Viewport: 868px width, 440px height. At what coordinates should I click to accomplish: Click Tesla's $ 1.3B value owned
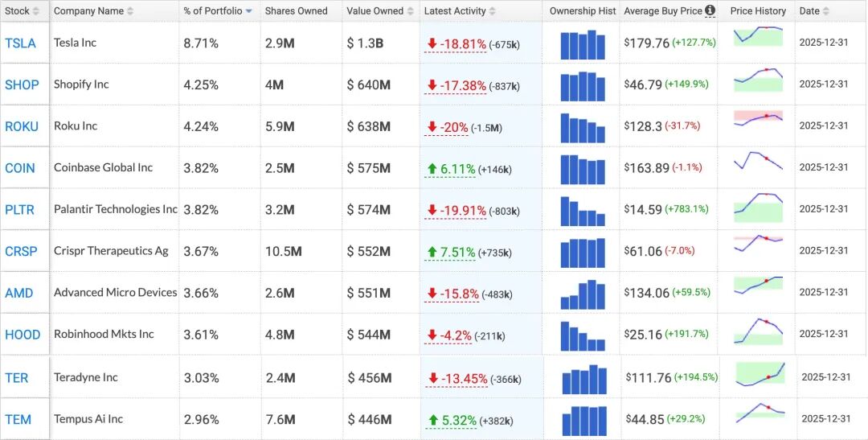(366, 43)
